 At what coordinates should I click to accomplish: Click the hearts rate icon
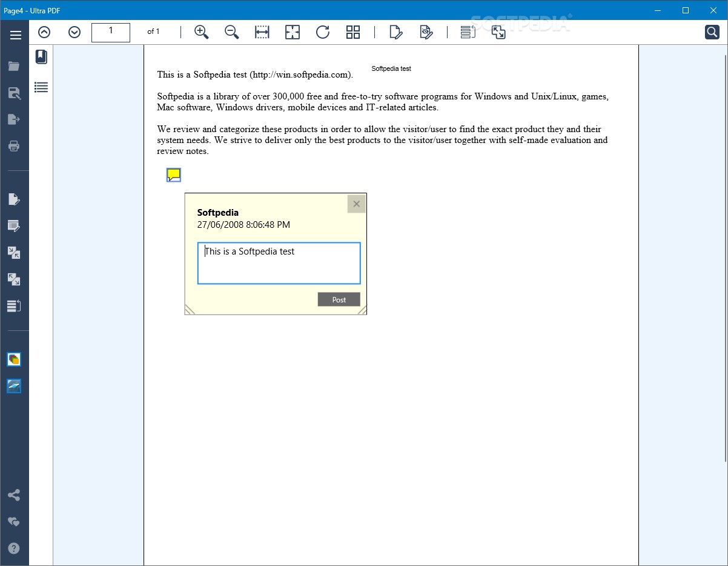click(14, 522)
